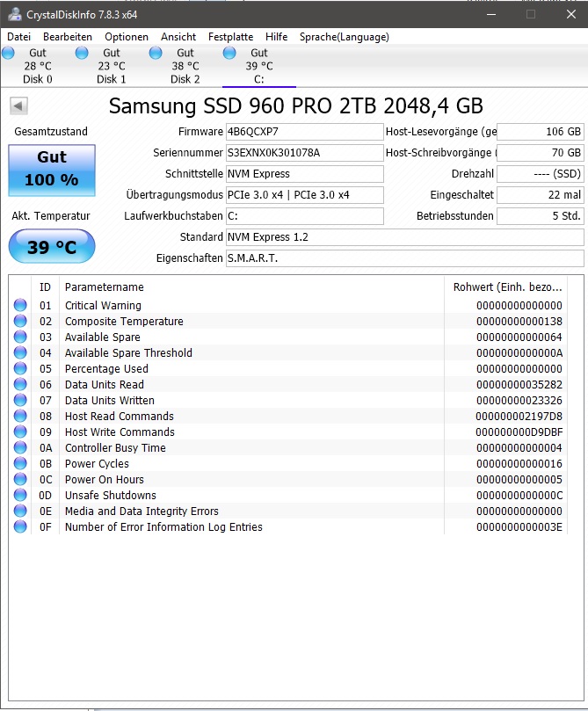
Task: Click the Schnittstelle field NVM Express
Action: tap(305, 174)
